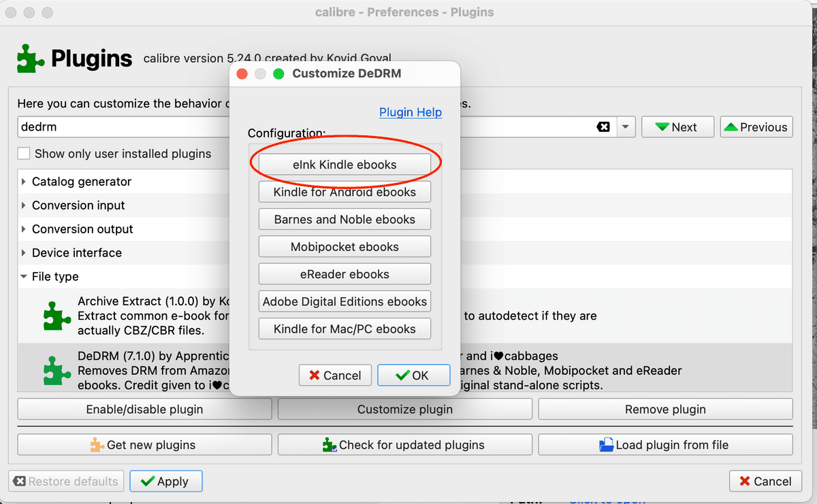Screen dimensions: 817x504
Task: Apply the plugin preferences
Action: (x=166, y=482)
